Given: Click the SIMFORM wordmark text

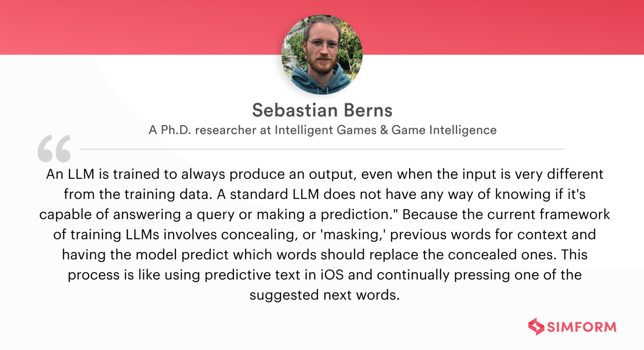Looking at the screenshot, I should pyautogui.click(x=582, y=327).
